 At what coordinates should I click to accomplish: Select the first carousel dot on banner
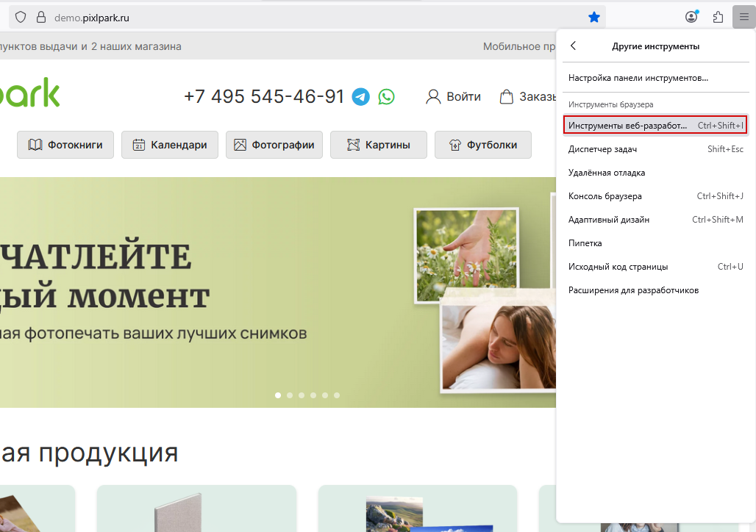[278, 395]
